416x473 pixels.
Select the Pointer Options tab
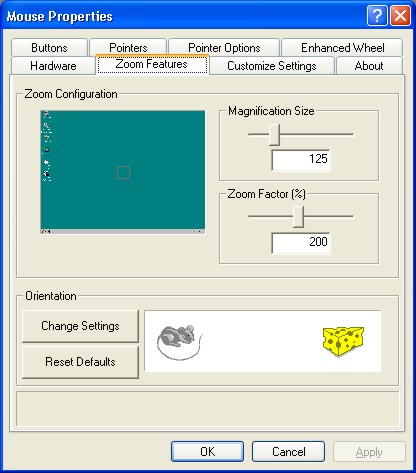tap(224, 48)
